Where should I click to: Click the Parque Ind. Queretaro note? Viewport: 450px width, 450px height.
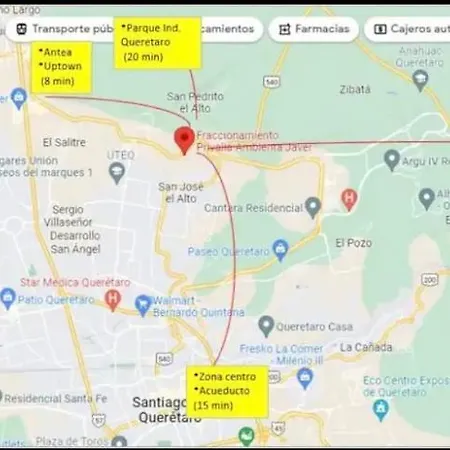coord(157,43)
